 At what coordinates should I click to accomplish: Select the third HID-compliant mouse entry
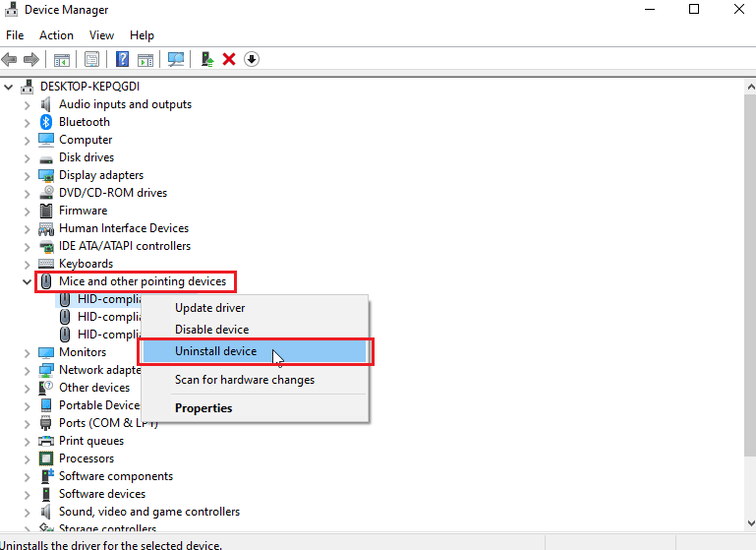click(108, 335)
